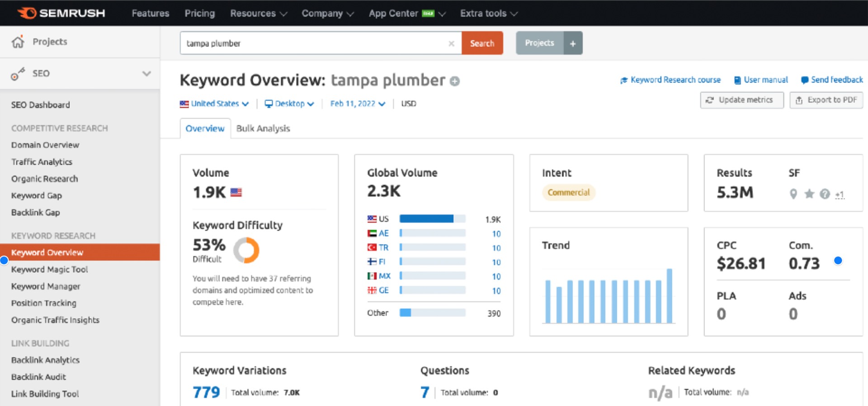The width and height of the screenshot is (868, 406).
Task: Add keyword using plus icon beside title
Action: [x=455, y=81]
